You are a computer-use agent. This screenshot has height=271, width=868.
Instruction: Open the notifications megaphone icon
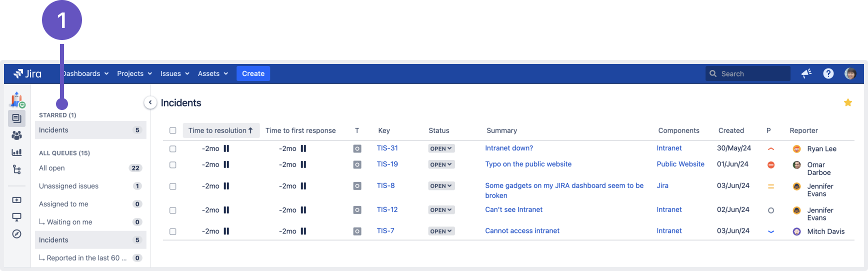(x=806, y=73)
